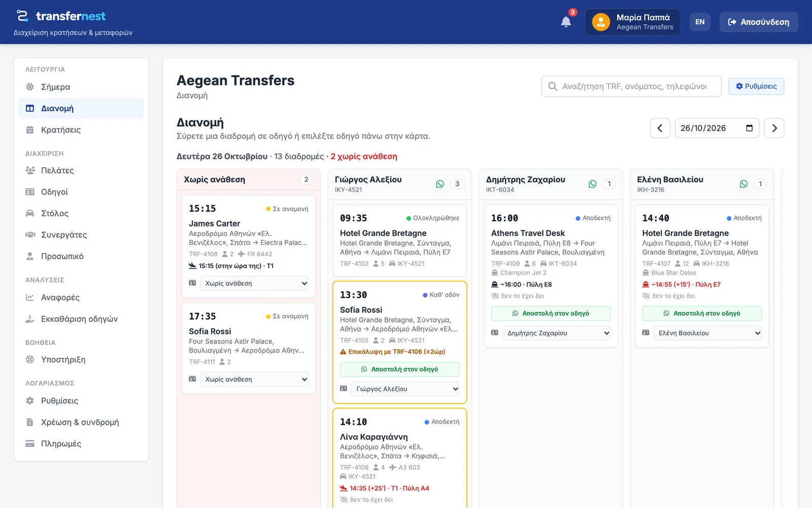Click the plane icon beside A3 603
Viewport: 812px width, 508px height.
[x=393, y=467]
